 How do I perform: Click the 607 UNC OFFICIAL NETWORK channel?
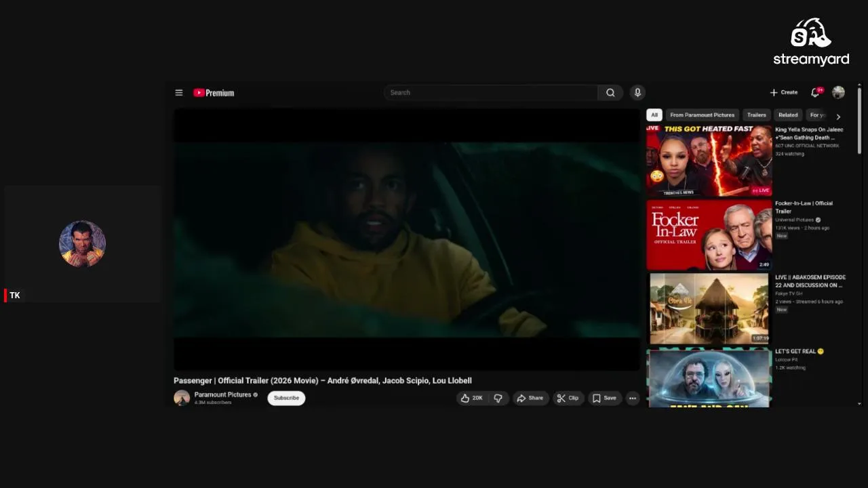807,146
